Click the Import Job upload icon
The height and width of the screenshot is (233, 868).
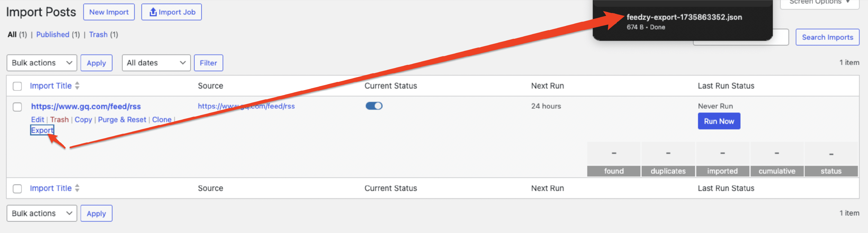[x=153, y=12]
